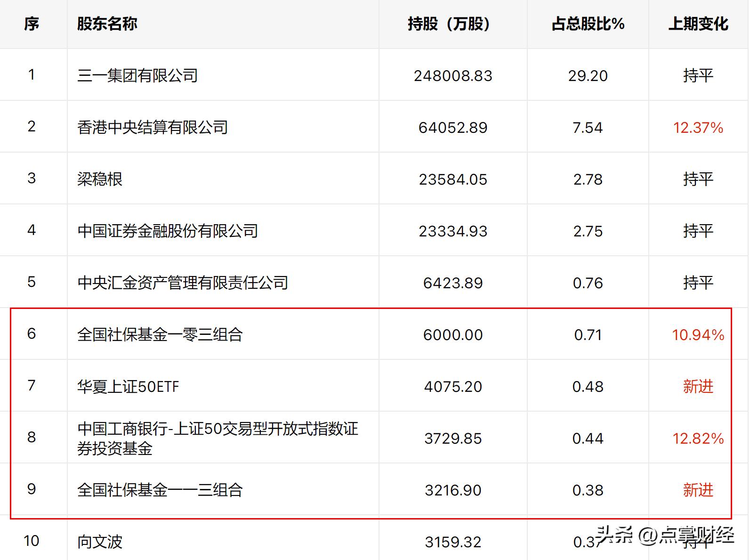Click 持平 in the 中国证券金融股份有限公司 row
This screenshot has height=560, width=750.
click(698, 231)
